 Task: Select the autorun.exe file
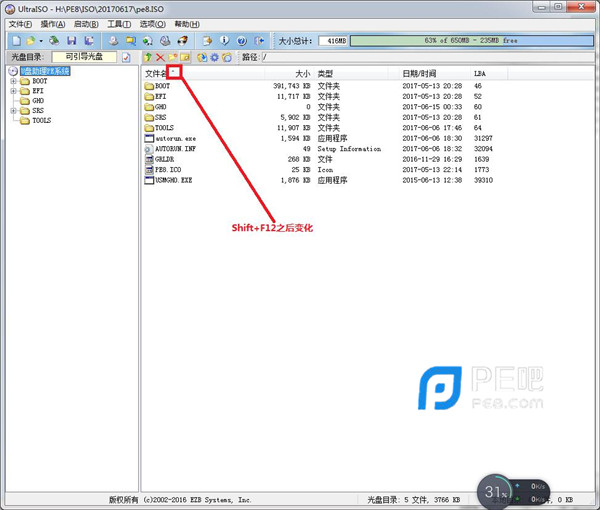click(x=175, y=138)
